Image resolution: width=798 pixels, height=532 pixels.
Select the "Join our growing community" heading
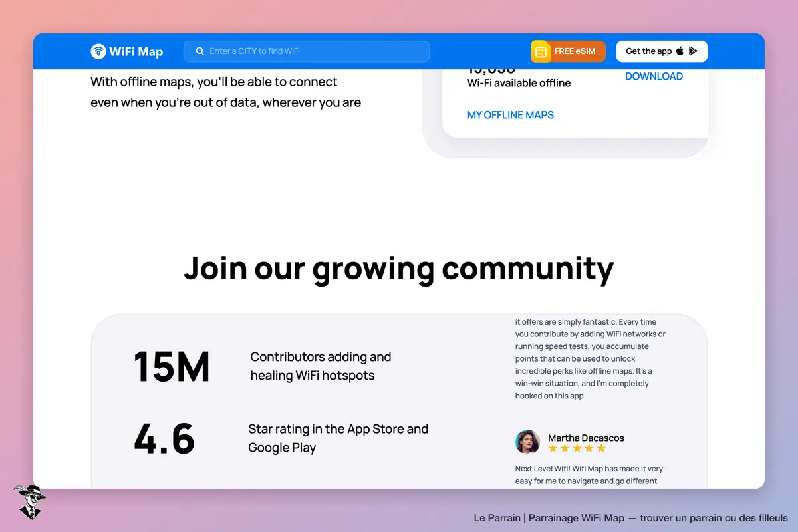pyautogui.click(x=399, y=267)
